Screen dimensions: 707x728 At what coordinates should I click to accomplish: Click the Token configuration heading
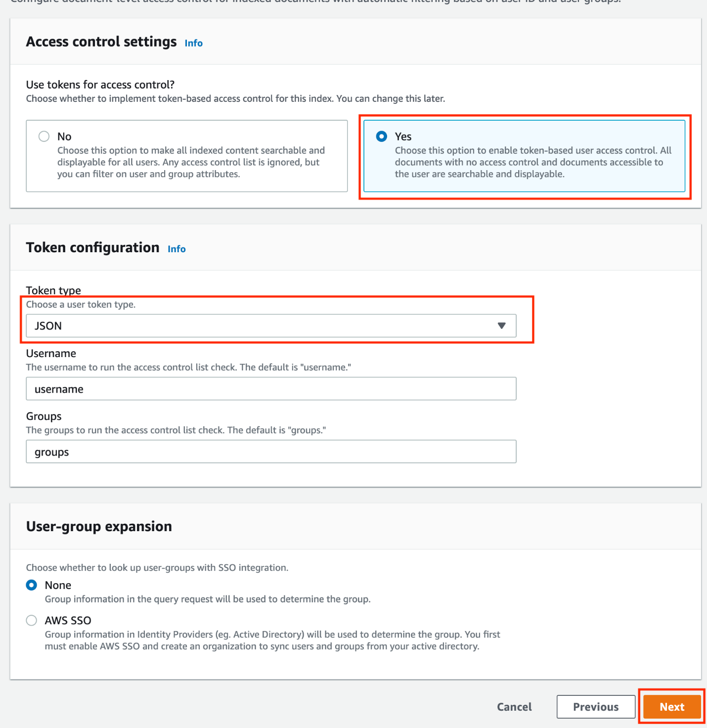pos(92,248)
